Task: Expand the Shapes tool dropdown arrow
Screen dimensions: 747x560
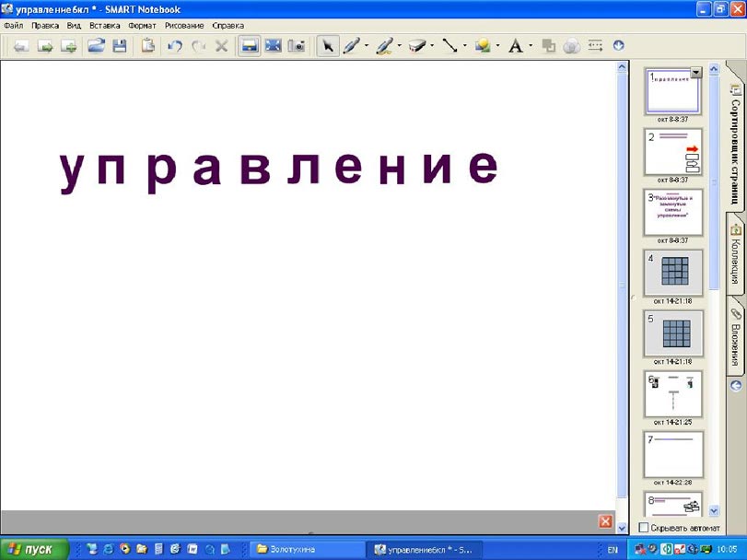Action: click(497, 45)
